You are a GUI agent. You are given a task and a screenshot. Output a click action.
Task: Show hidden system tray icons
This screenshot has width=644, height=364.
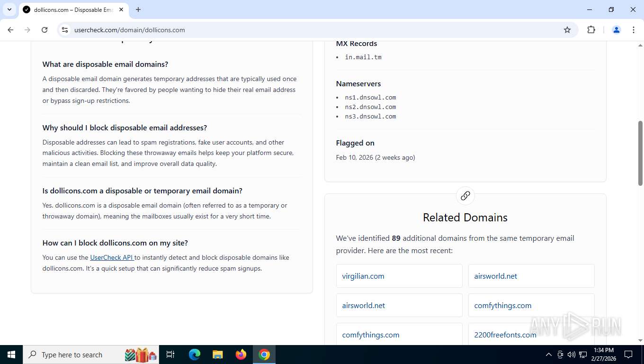(x=549, y=355)
